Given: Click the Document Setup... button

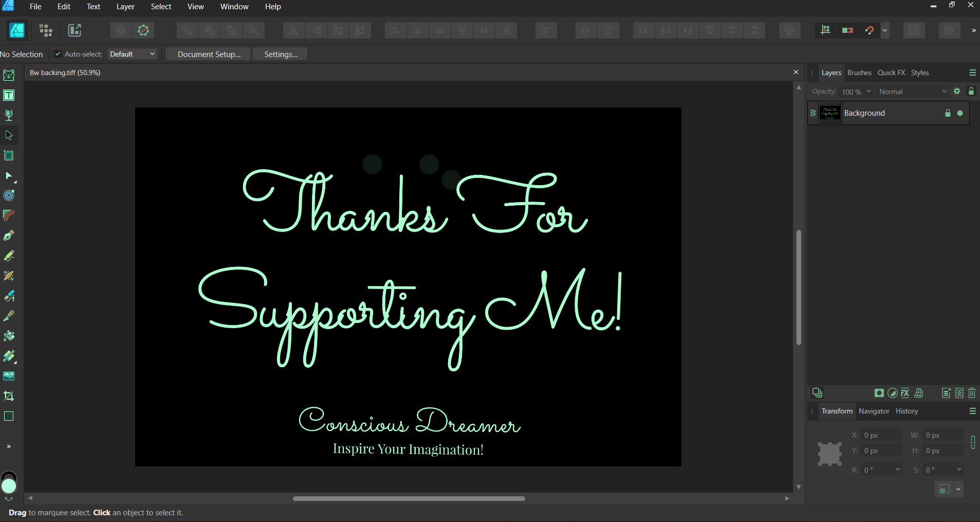Looking at the screenshot, I should pos(209,54).
